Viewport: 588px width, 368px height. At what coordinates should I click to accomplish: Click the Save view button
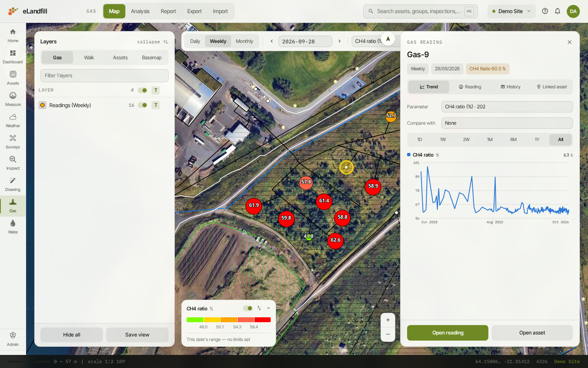pyautogui.click(x=137, y=335)
